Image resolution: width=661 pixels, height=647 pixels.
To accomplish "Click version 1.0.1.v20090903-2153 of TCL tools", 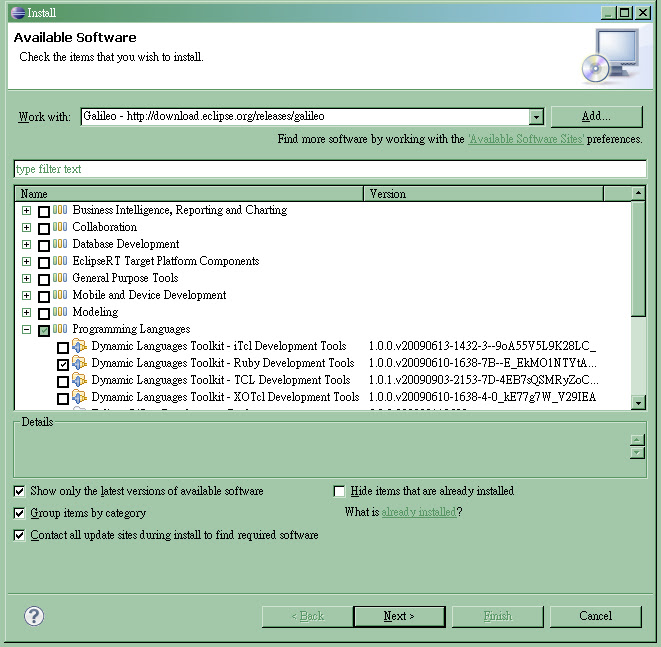I will [x=484, y=380].
